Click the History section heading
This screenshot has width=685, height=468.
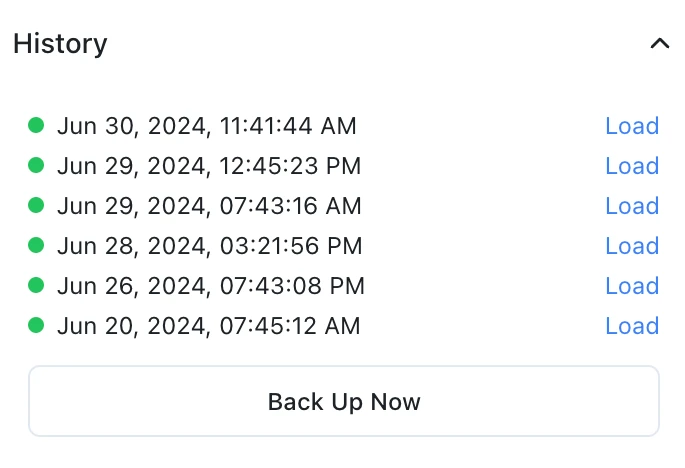point(60,44)
